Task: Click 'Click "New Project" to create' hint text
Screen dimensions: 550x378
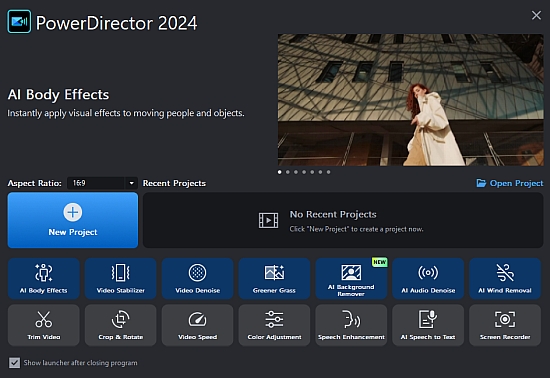Action: (356, 229)
